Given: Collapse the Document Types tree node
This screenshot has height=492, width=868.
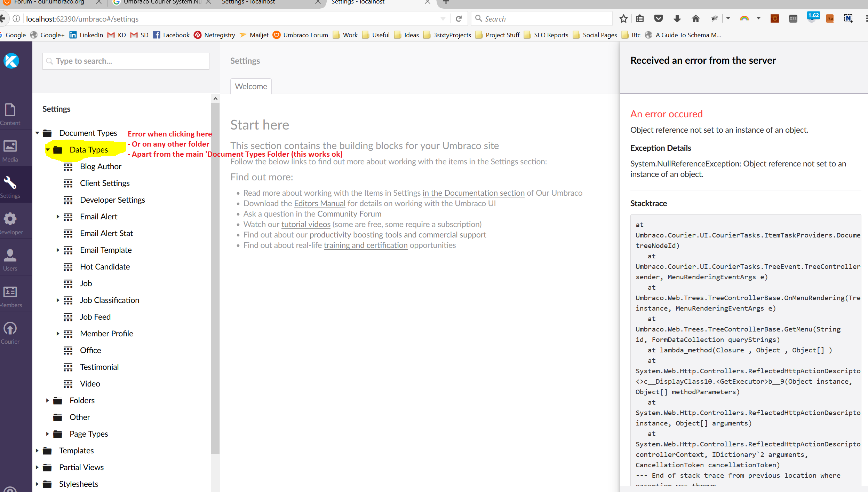Looking at the screenshot, I should tap(37, 133).
